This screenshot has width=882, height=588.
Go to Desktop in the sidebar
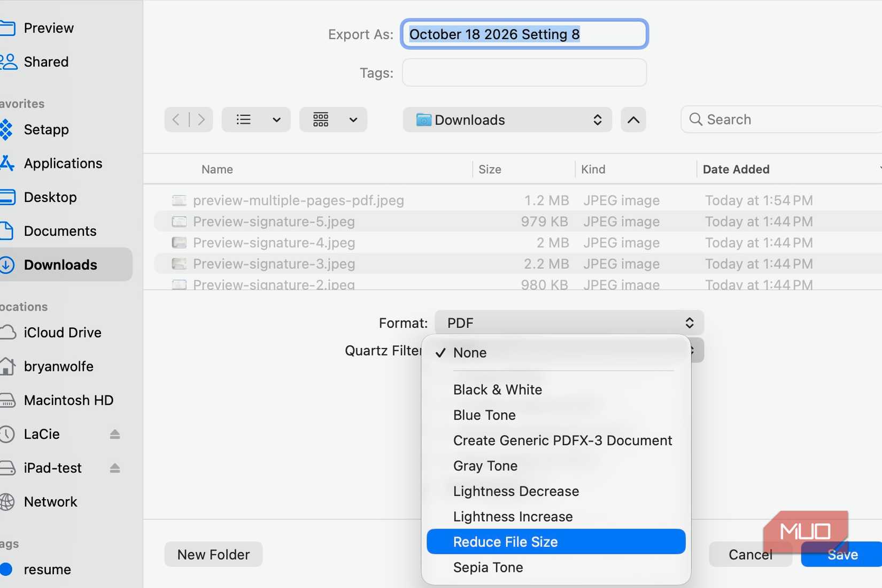click(x=50, y=197)
